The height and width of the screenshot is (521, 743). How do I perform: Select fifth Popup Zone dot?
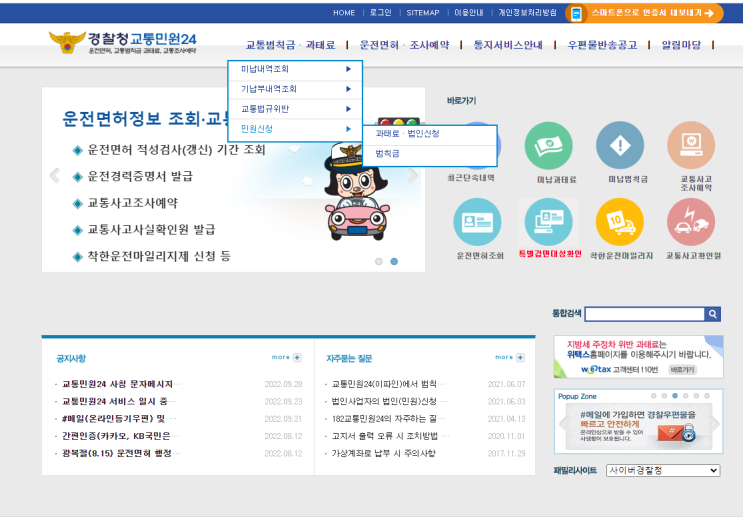click(696, 395)
